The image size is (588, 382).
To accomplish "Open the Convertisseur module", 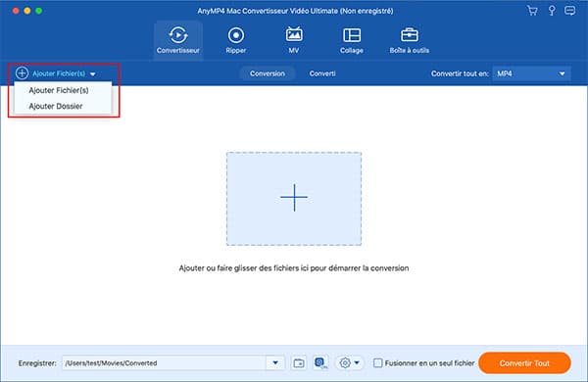I will point(178,40).
